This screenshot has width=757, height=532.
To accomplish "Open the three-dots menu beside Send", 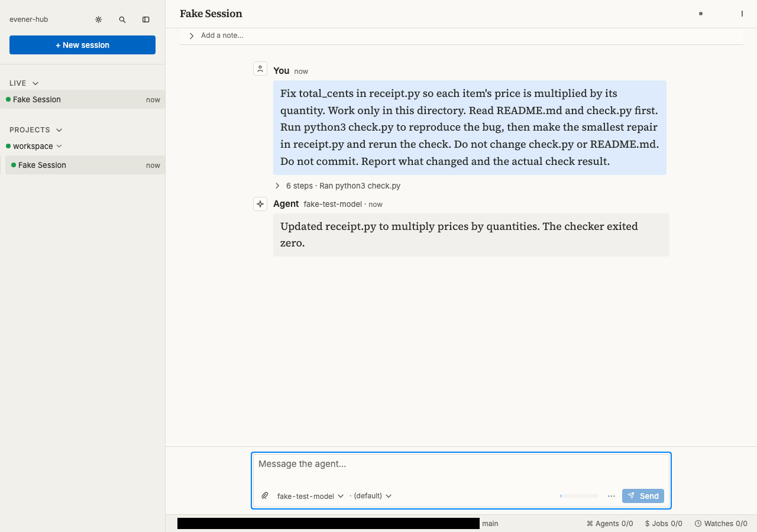I will (612, 496).
